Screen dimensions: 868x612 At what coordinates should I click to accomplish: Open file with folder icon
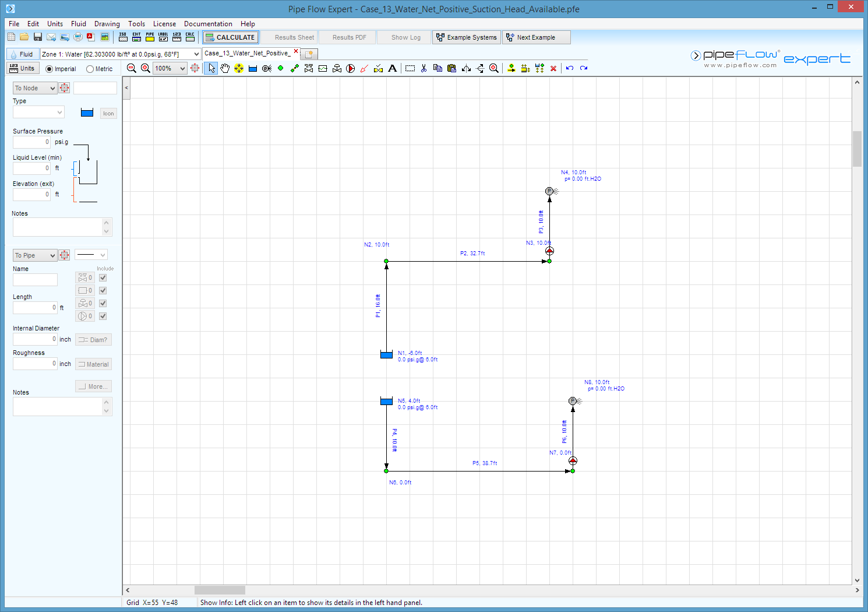pyautogui.click(x=24, y=37)
